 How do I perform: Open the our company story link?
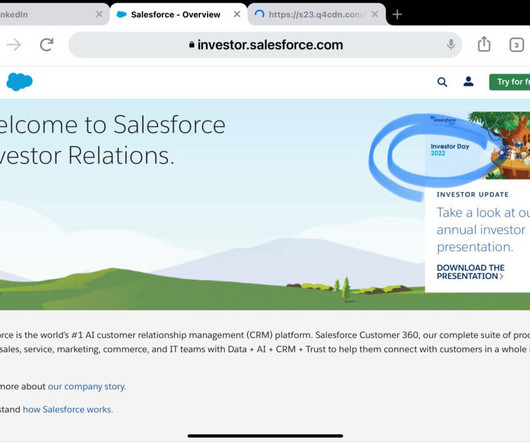[x=87, y=386]
